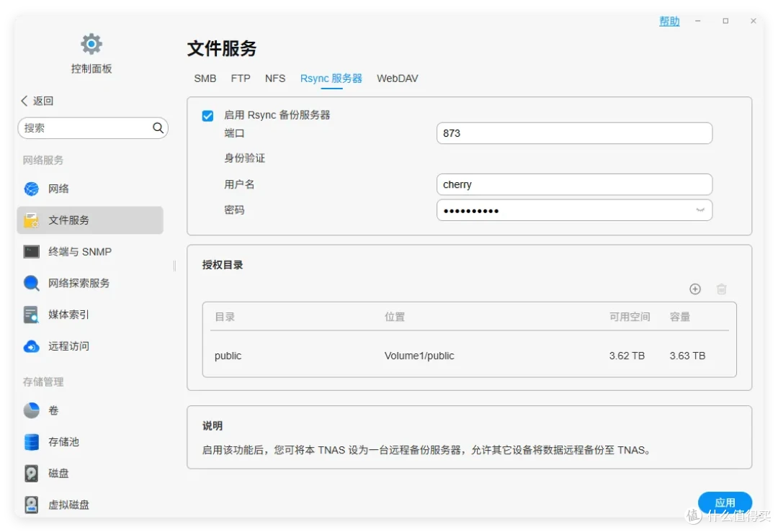Add an authorized directory with plus icon
Image resolution: width=778 pixels, height=532 pixels.
(x=695, y=289)
